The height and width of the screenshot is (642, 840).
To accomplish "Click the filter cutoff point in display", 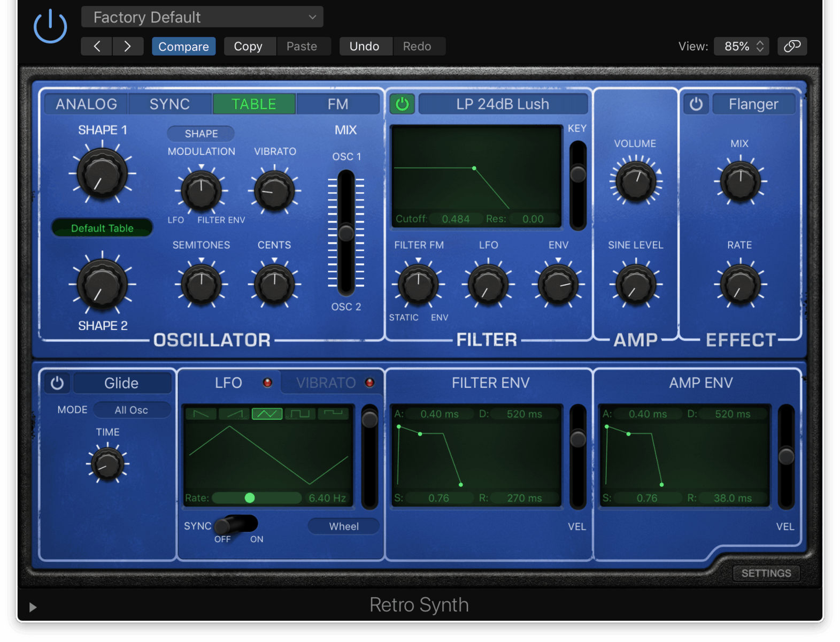I will tap(474, 168).
